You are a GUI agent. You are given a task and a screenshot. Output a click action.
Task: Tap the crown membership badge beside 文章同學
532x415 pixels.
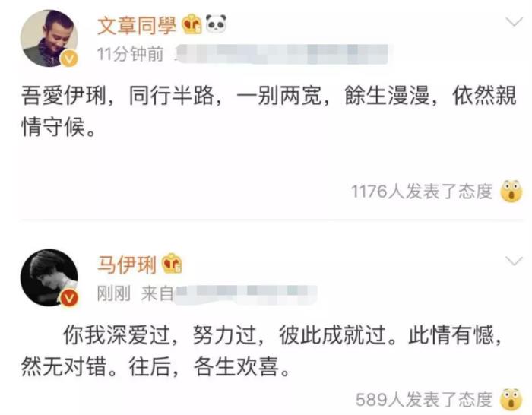point(192,24)
